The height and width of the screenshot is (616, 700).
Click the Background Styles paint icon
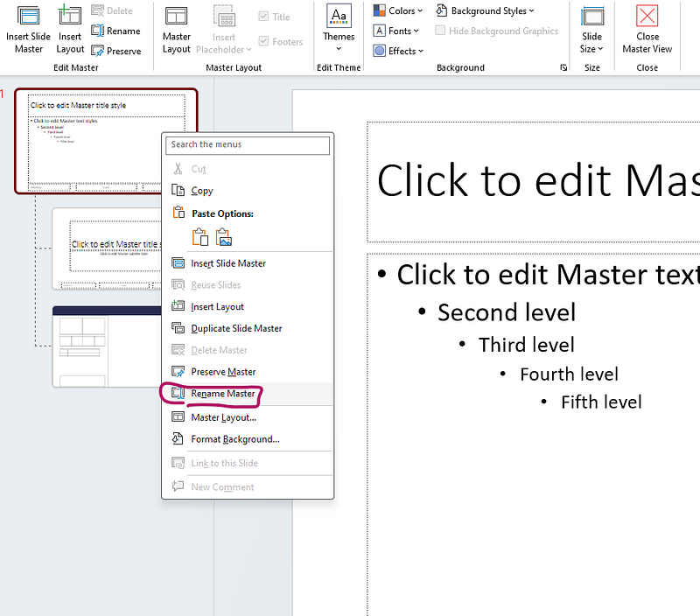[442, 10]
